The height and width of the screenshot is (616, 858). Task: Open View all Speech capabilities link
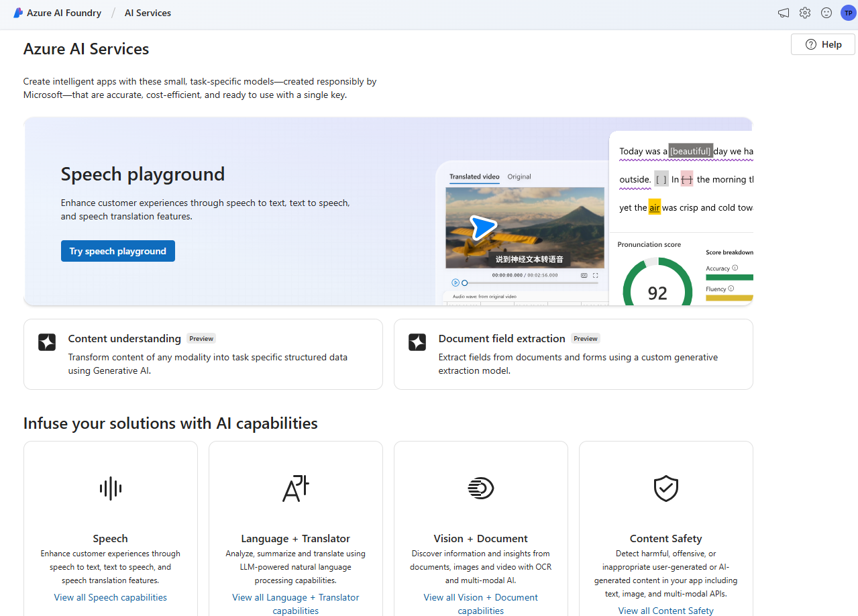(x=111, y=597)
